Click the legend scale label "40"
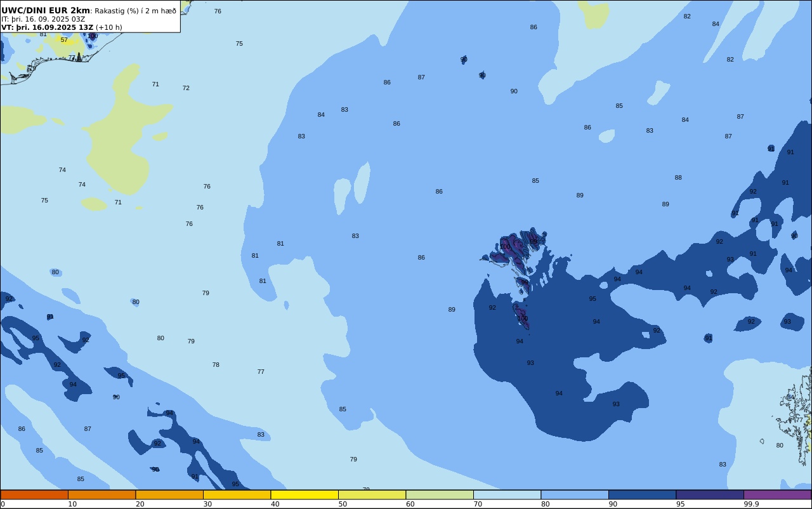812x509 pixels. coord(275,504)
